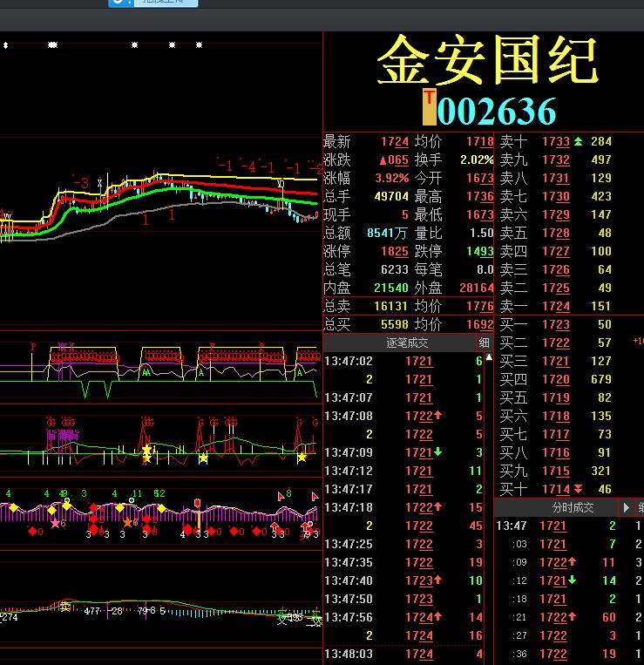
Task: Click the 总额 value 8541万
Action: pyautogui.click(x=387, y=233)
